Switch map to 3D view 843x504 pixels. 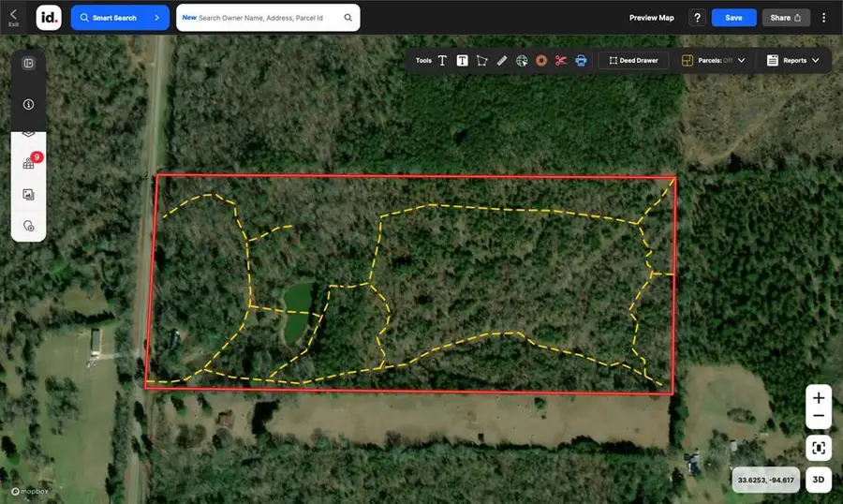point(818,480)
